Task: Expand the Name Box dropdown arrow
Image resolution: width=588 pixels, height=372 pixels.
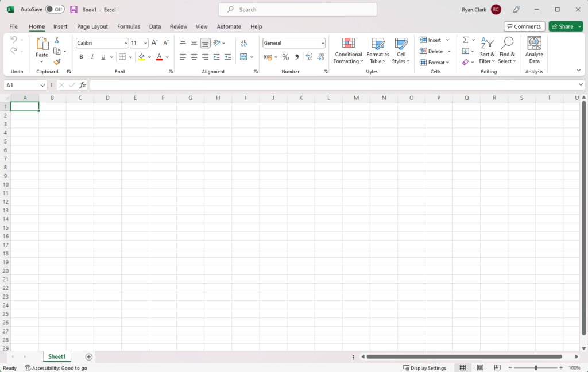Action: click(42, 86)
